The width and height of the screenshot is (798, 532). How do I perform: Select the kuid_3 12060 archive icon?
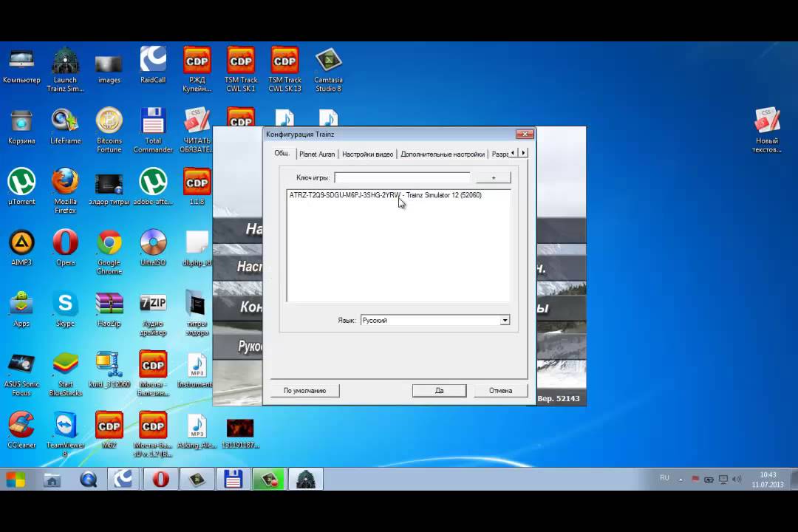coord(109,369)
